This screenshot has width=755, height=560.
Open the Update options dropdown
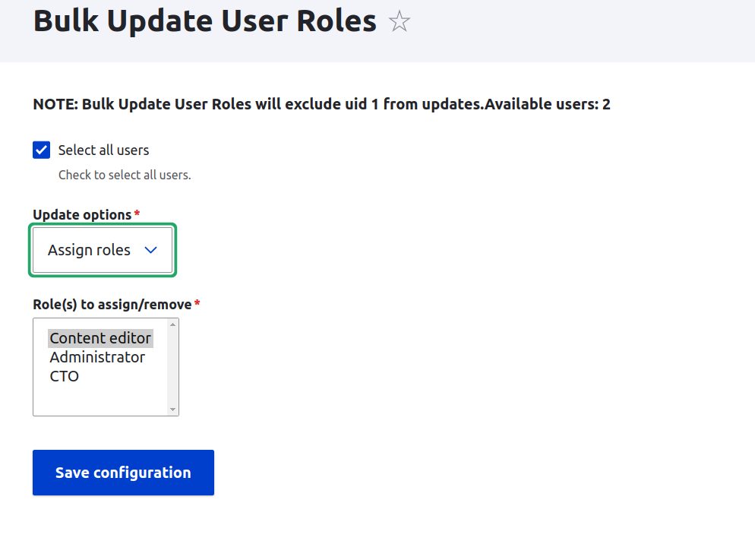(103, 250)
